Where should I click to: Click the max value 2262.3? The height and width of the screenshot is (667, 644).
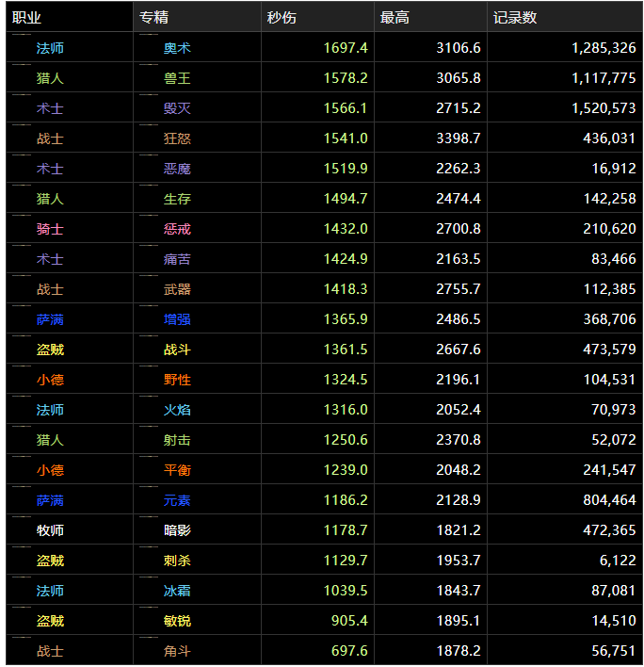coord(459,169)
